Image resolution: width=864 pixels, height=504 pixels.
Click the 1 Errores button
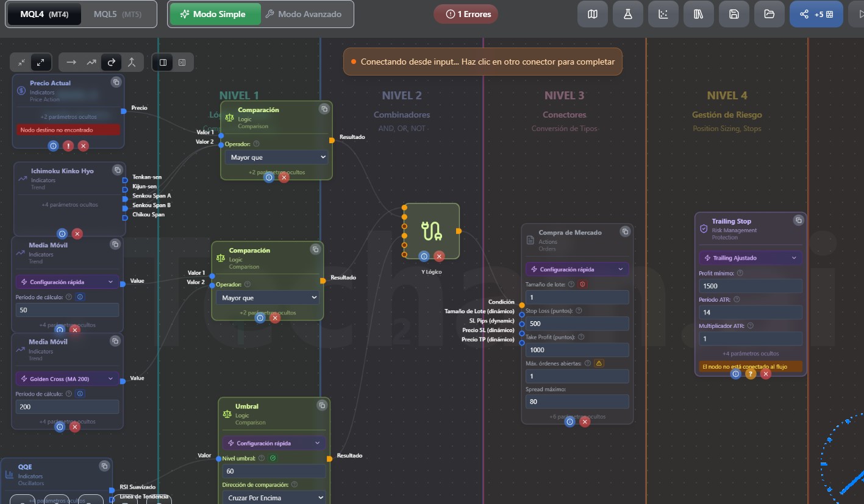point(466,14)
